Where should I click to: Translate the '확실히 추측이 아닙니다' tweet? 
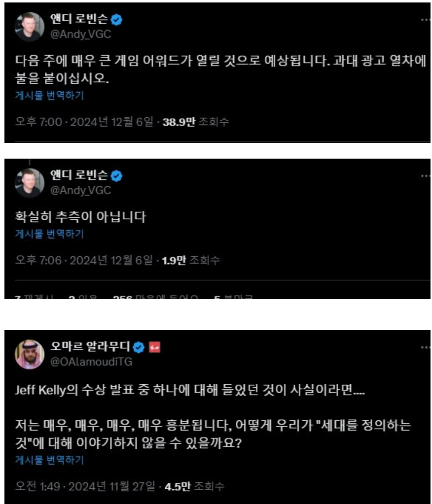(x=49, y=234)
